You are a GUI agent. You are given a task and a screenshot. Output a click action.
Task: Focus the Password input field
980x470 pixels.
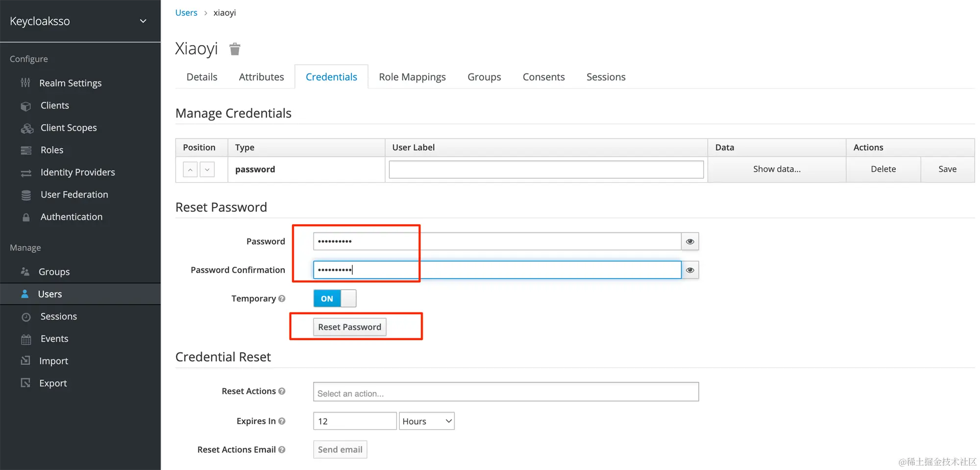coord(497,241)
